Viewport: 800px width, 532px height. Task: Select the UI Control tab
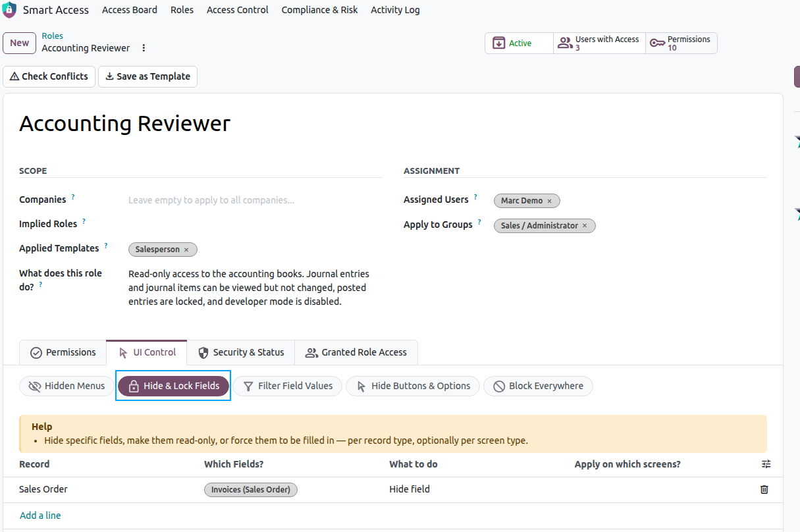click(x=147, y=352)
